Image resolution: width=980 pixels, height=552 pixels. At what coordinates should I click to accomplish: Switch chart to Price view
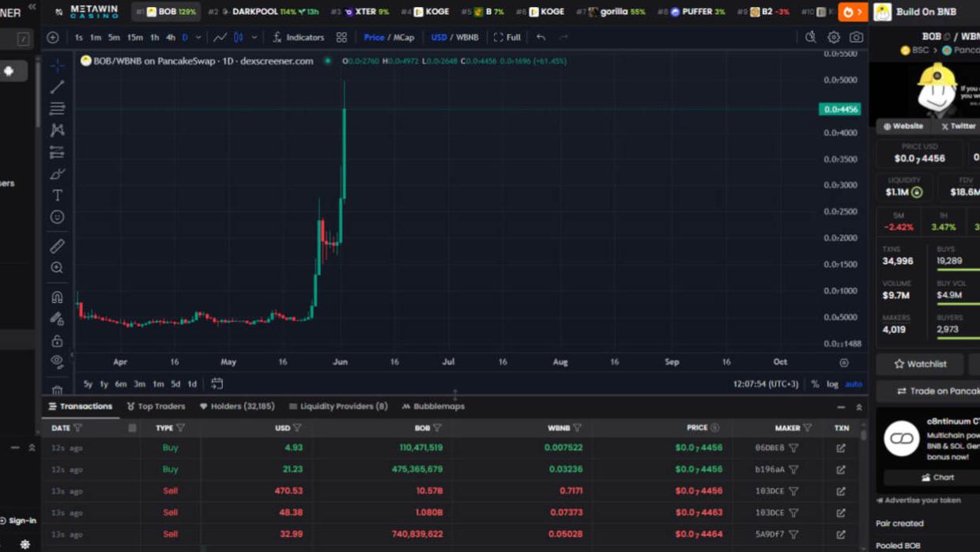pos(374,37)
